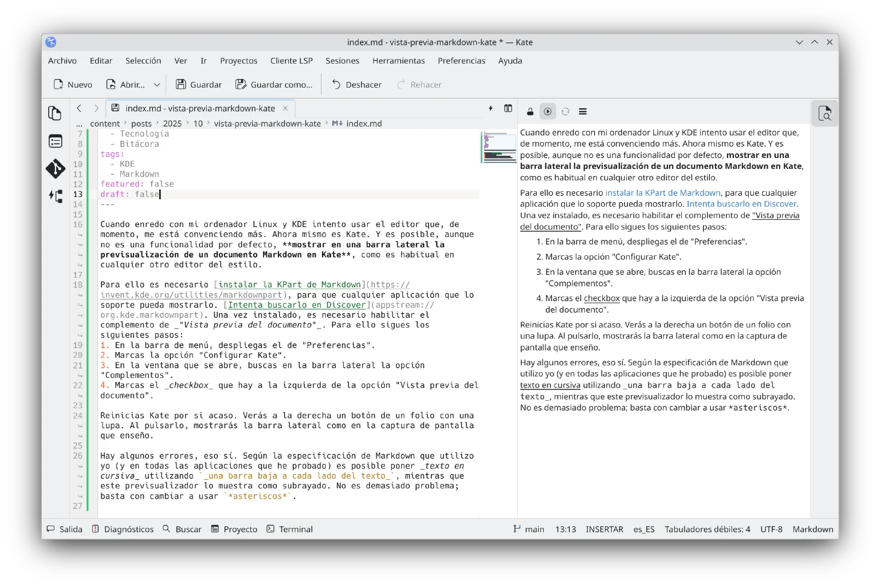Toggle INSERTAR input mode in status bar

click(x=604, y=529)
